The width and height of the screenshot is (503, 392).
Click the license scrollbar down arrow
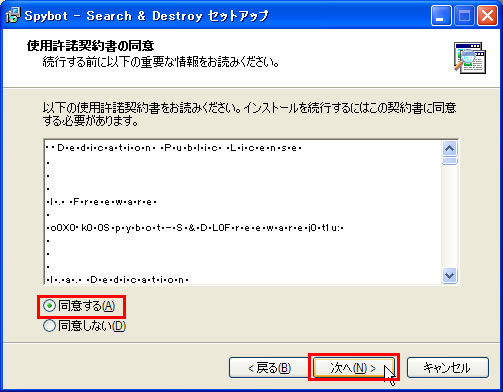tap(450, 276)
